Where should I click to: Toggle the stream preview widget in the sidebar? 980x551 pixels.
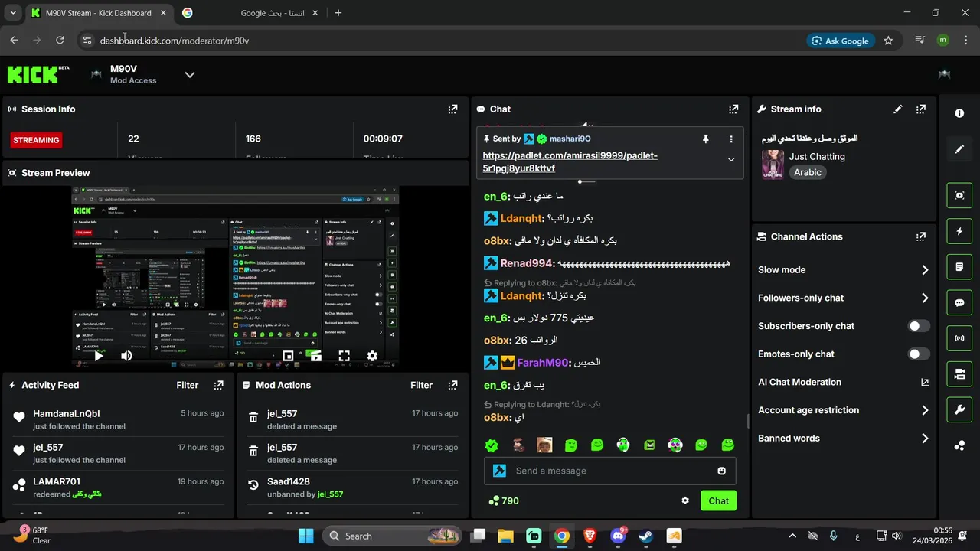959,195
